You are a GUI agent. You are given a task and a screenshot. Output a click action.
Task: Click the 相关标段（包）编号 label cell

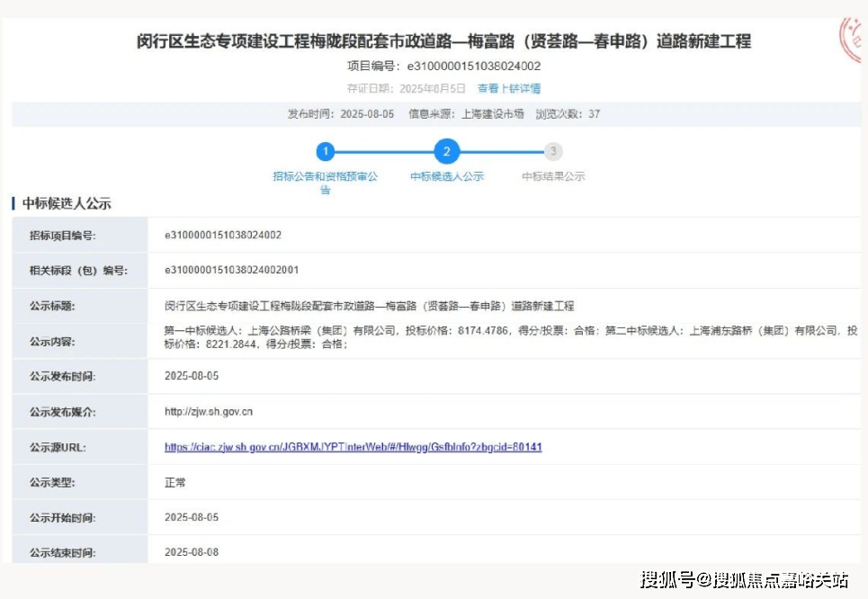(x=80, y=271)
